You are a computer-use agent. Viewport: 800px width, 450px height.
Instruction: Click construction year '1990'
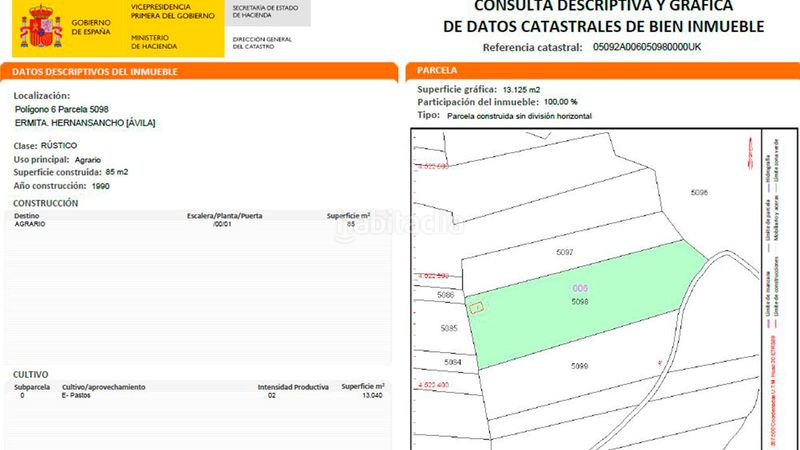[101, 186]
